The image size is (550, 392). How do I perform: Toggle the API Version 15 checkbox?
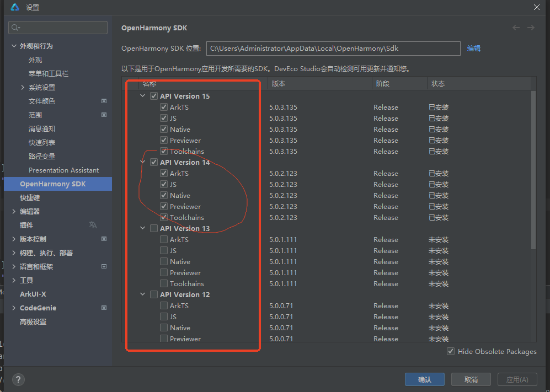point(153,96)
